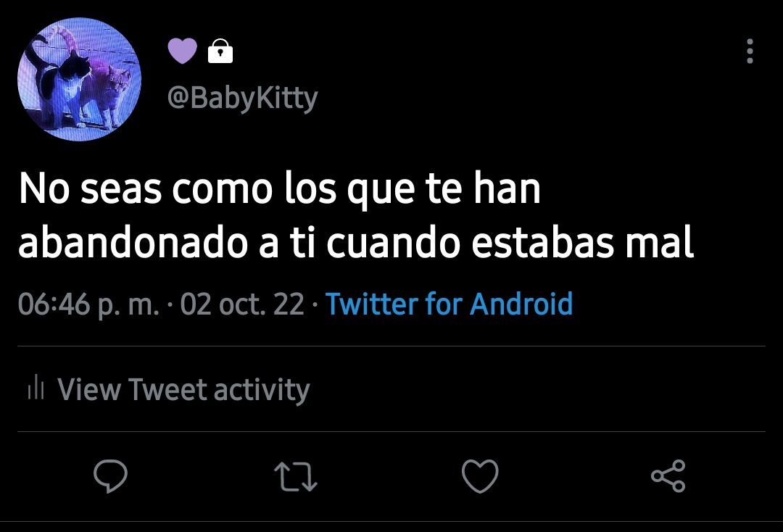Open the three-dot more options menu

pyautogui.click(x=750, y=51)
